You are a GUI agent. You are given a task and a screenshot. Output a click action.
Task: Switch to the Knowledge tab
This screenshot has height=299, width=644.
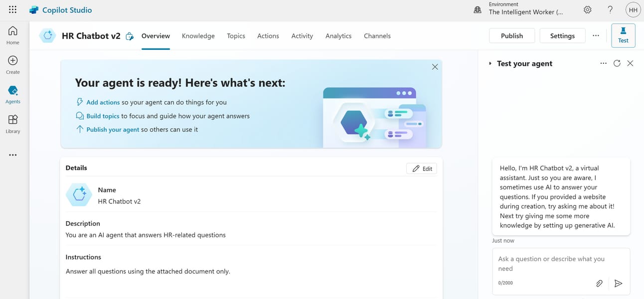pos(198,36)
